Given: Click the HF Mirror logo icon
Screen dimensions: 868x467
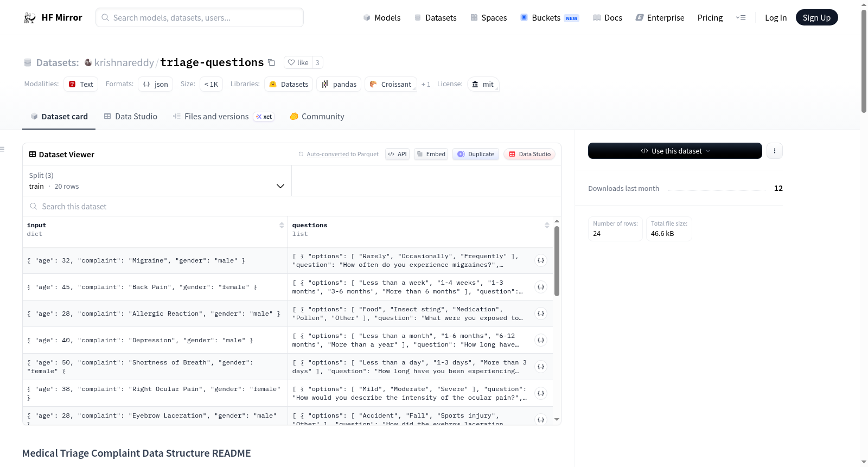Looking at the screenshot, I should (29, 17).
